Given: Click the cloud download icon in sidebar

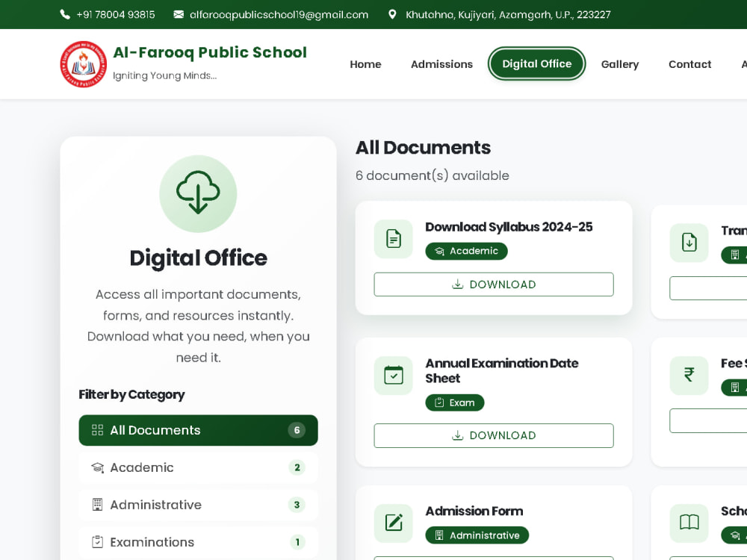Looking at the screenshot, I should tap(198, 193).
